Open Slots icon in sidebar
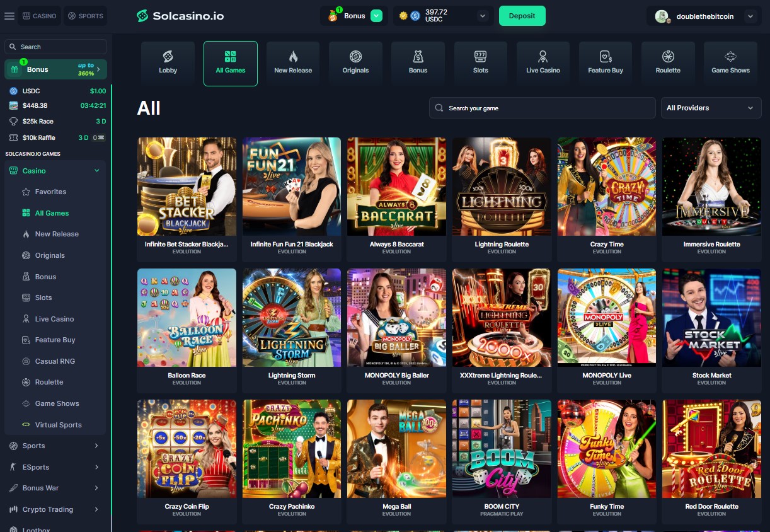The height and width of the screenshot is (532, 770). pyautogui.click(x=26, y=298)
